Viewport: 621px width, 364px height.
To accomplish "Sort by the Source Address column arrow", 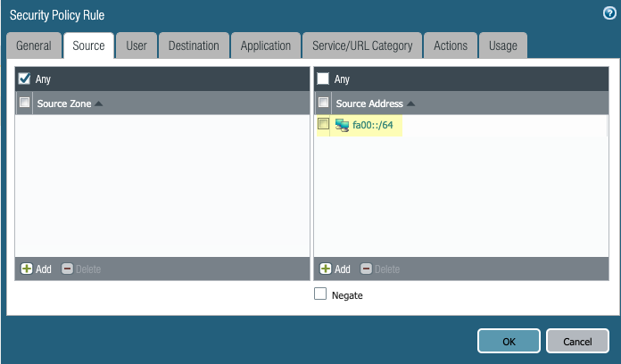I will [410, 103].
